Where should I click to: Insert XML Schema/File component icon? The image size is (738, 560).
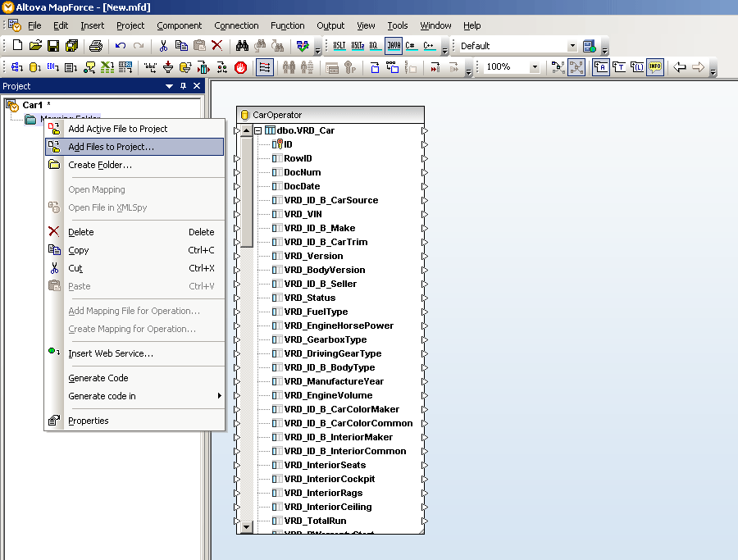[17, 67]
